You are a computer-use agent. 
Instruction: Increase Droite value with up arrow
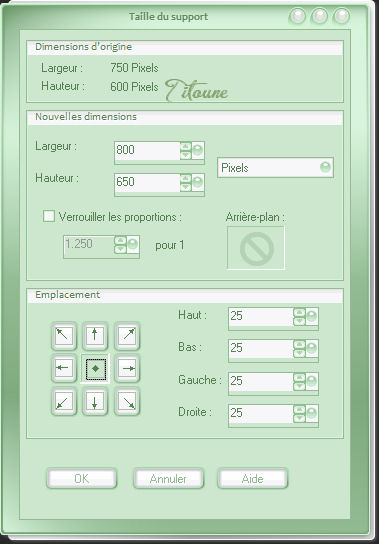(299, 409)
